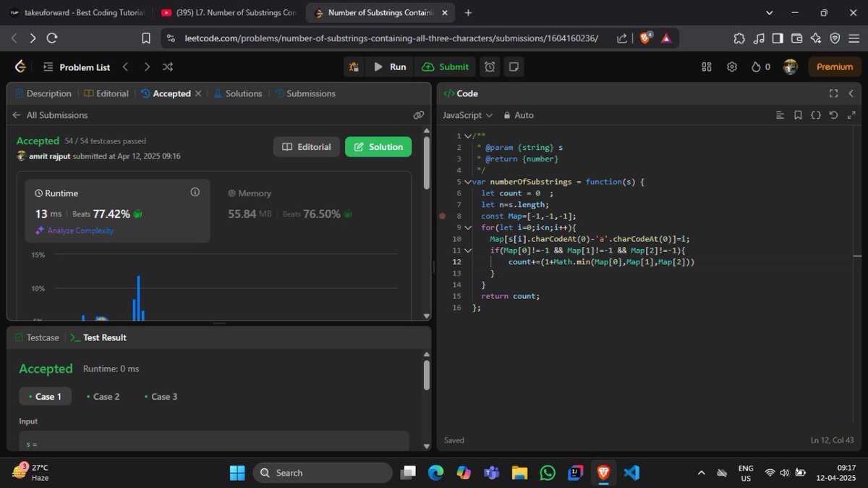
Task: Switch to the Description tab
Action: click(x=43, y=93)
